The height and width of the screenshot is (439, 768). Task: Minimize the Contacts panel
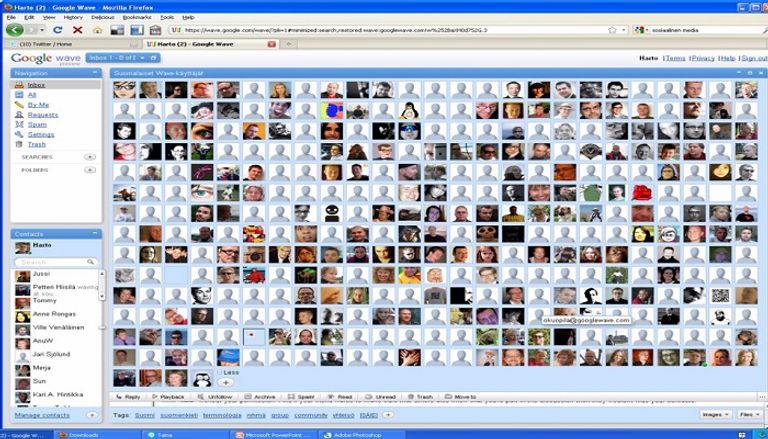click(95, 234)
